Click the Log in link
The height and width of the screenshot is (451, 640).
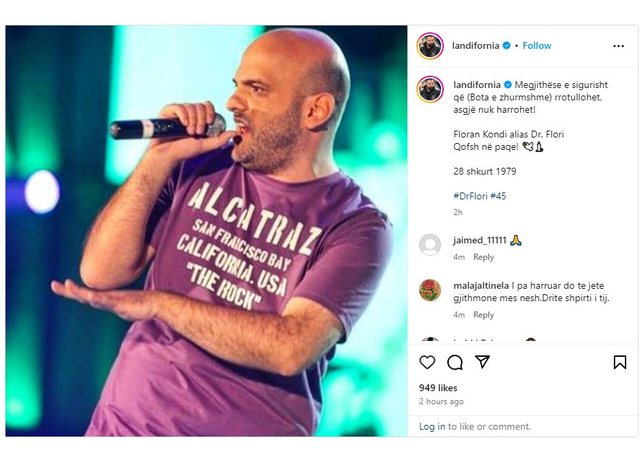tap(432, 426)
